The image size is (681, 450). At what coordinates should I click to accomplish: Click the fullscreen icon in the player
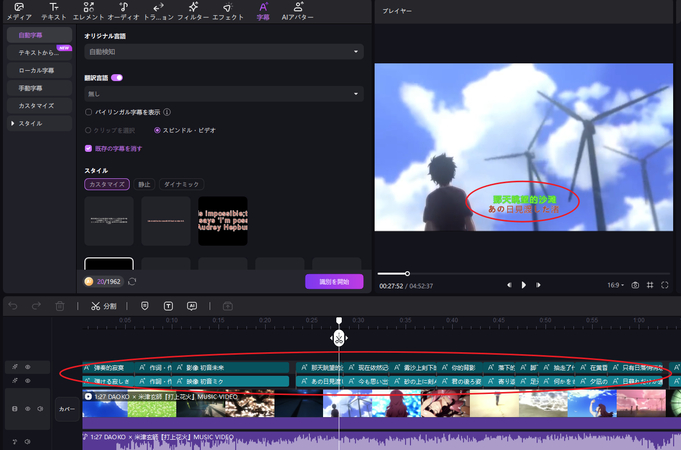pos(665,285)
